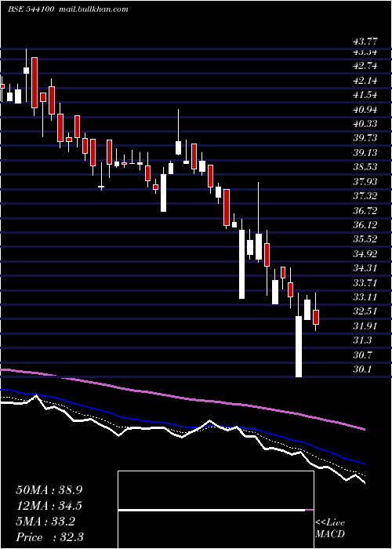Click the price label 33.11
Viewport: 392px width, 549px height.
(x=365, y=297)
